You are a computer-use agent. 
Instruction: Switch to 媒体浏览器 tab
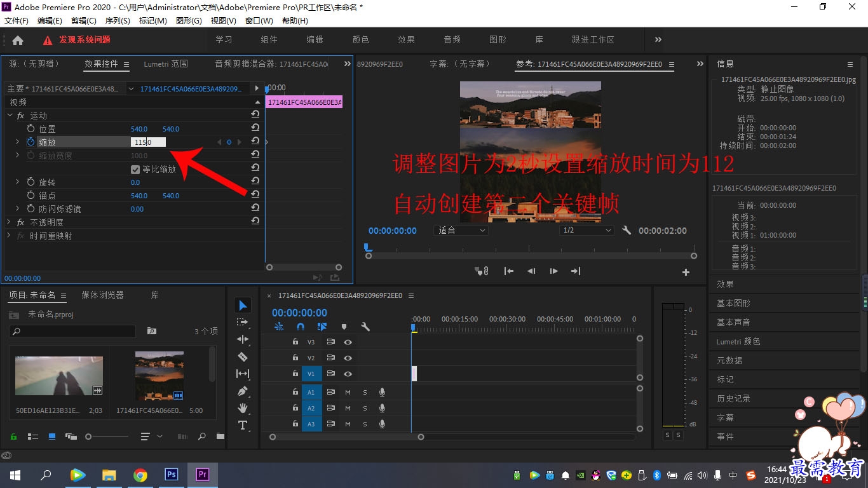pyautogui.click(x=102, y=295)
